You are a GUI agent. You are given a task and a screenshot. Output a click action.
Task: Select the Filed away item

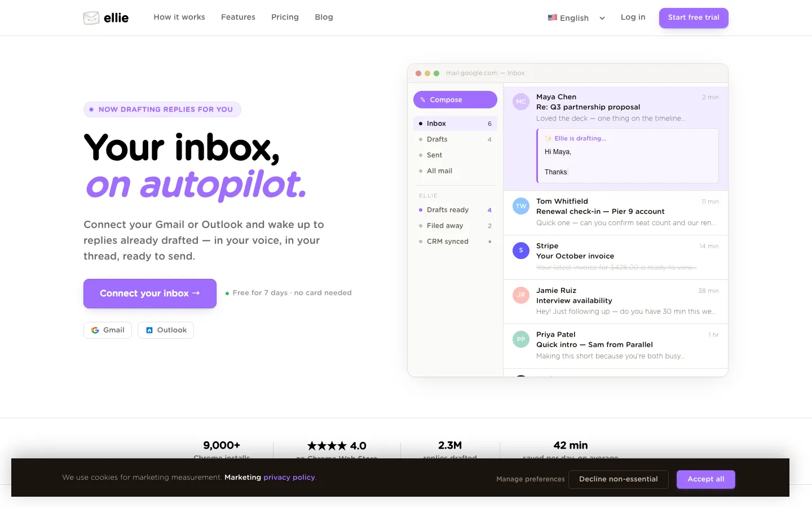pos(455,226)
